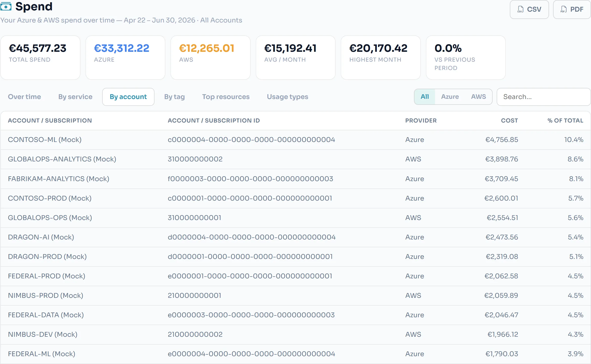Click the €1,966.12 cost cell

503,334
